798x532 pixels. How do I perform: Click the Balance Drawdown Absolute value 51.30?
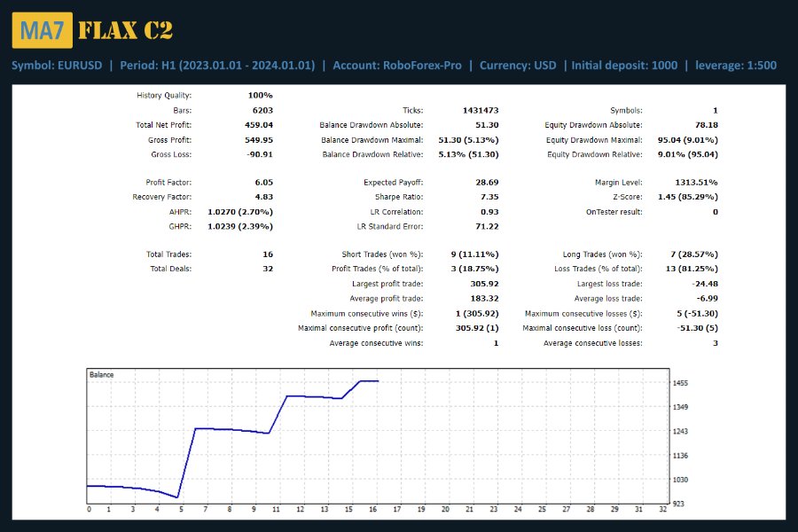click(487, 125)
